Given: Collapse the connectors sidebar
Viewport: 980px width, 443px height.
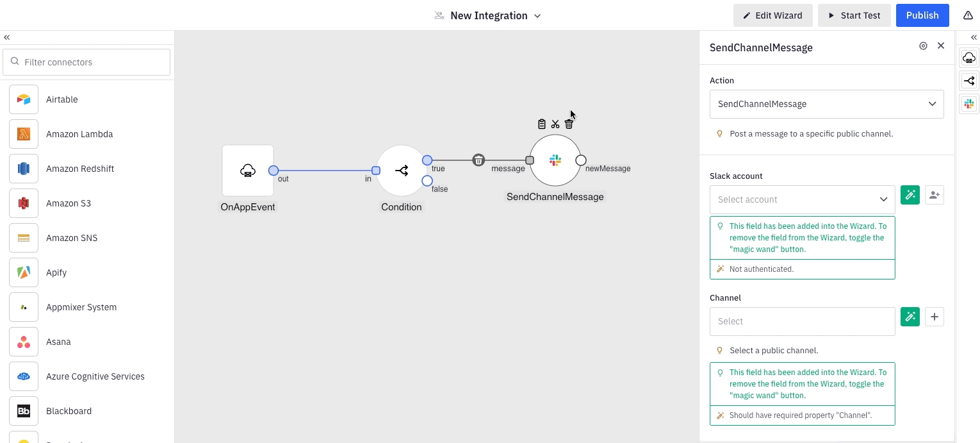Looking at the screenshot, I should (7, 37).
